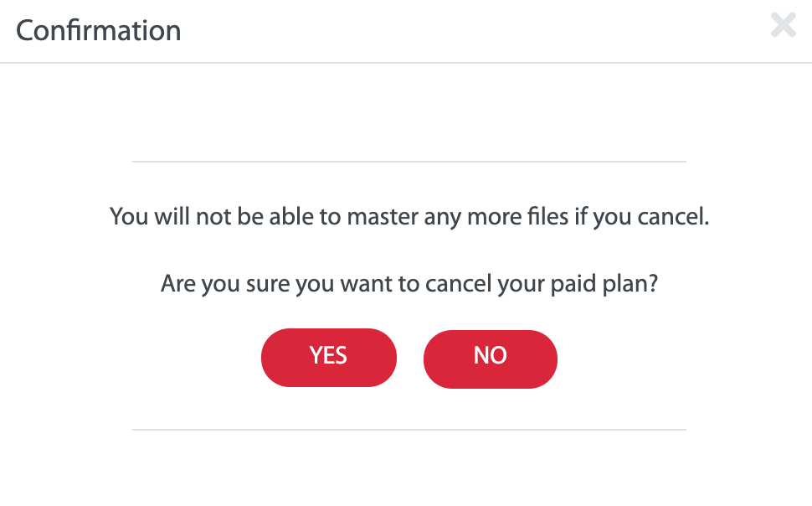This screenshot has height=506, width=812.
Task: Answer NO to the cancellation prompt
Action: click(491, 359)
